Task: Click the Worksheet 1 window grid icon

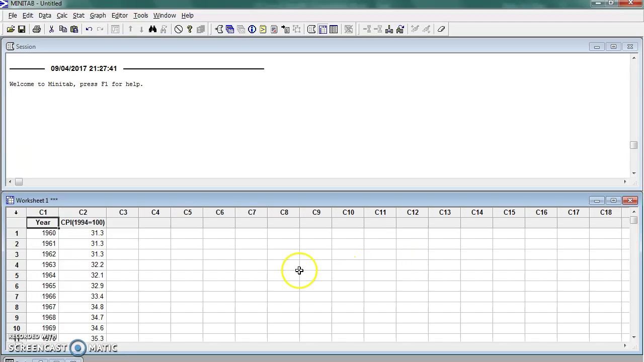Action: click(10, 200)
